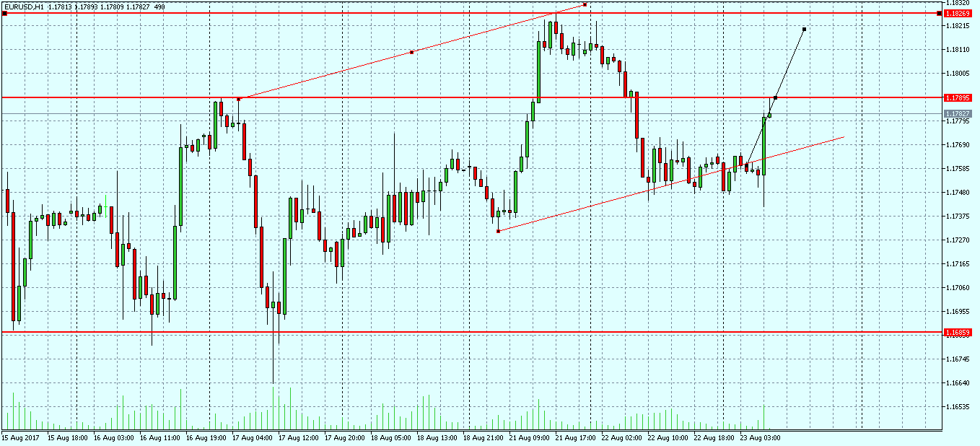
Task: Click the 23 Aug 03:00 time label
Action: [759, 437]
